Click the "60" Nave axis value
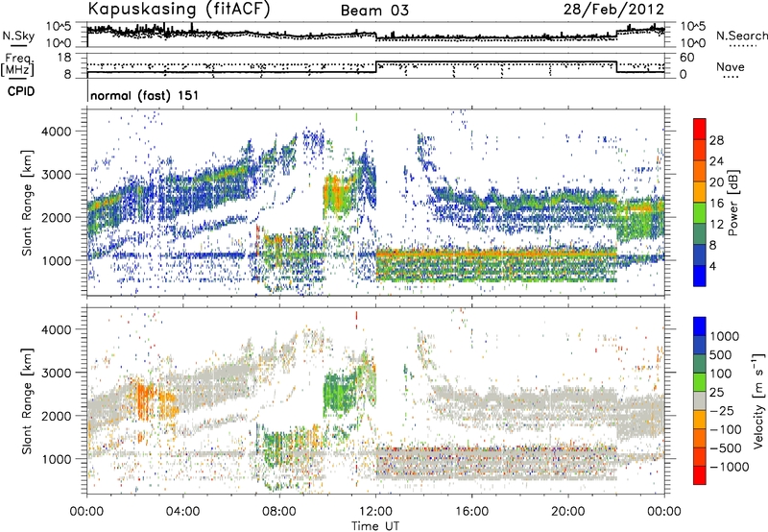Screen dimensions: 768x532 (687, 58)
